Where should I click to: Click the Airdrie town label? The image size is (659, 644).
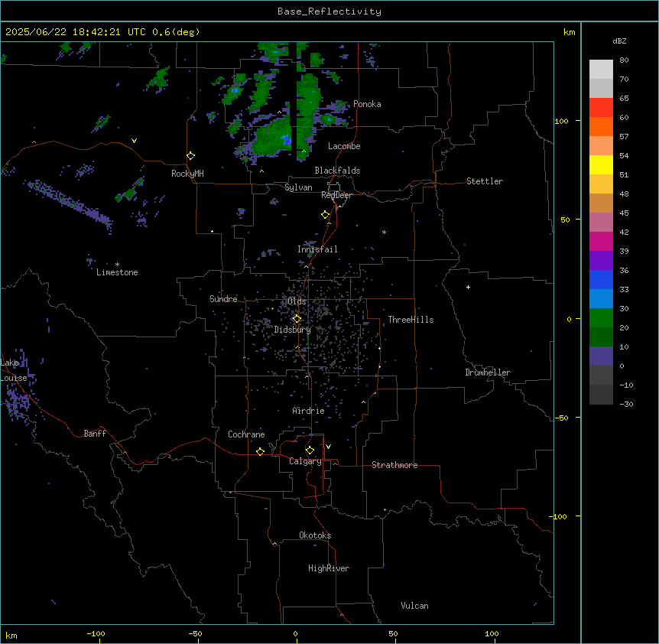coord(309,411)
